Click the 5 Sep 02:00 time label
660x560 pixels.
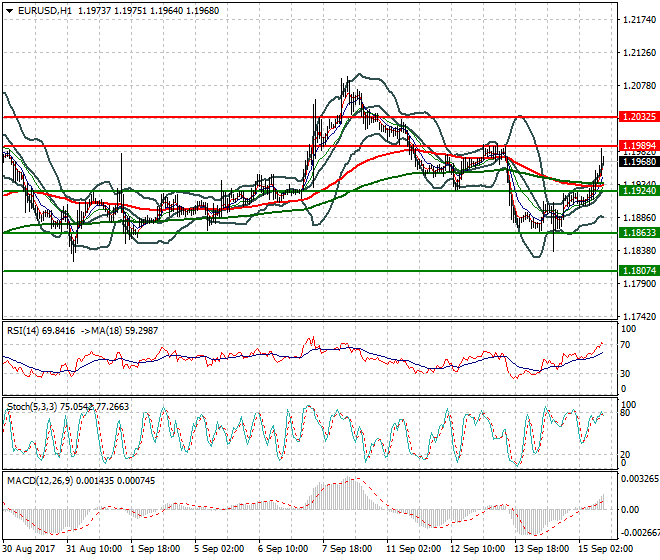(219, 549)
